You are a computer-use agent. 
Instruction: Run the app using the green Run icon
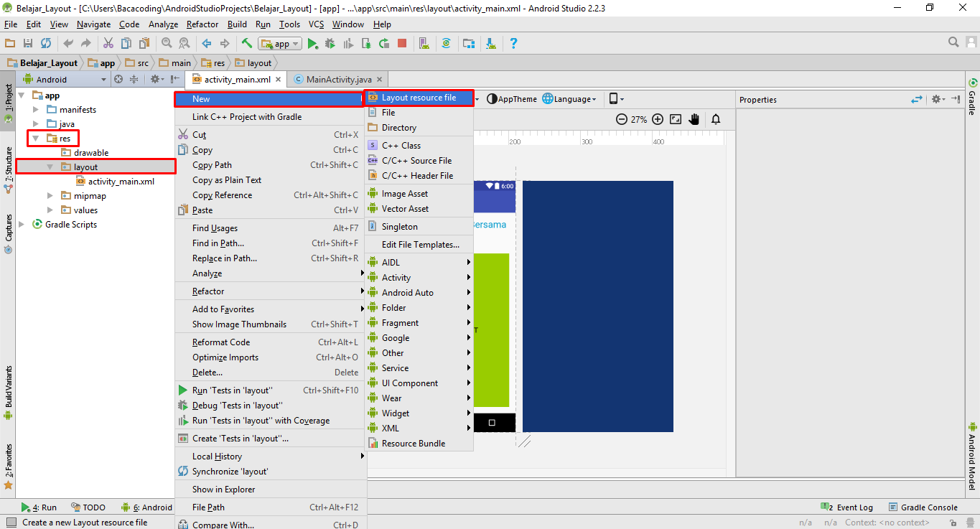pyautogui.click(x=314, y=43)
